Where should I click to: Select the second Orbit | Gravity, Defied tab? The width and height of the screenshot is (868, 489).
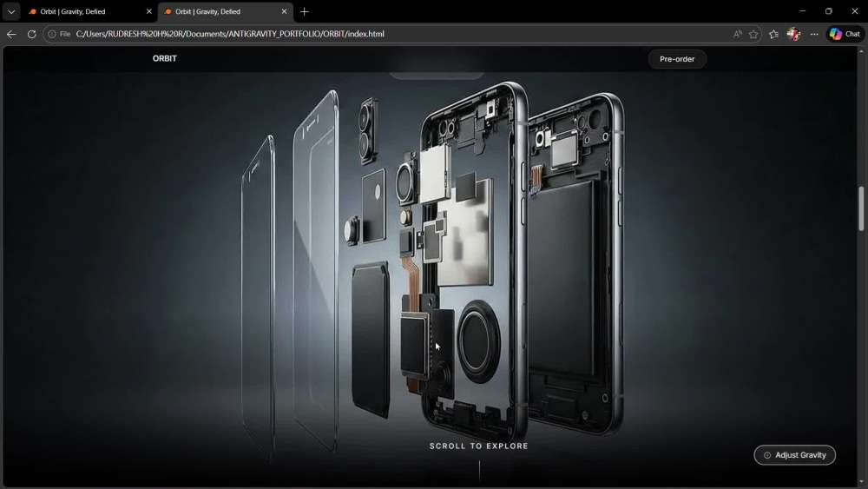tap(225, 11)
